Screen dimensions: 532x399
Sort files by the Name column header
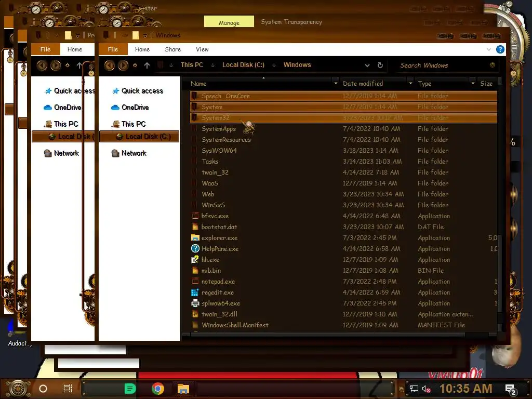[198, 84]
